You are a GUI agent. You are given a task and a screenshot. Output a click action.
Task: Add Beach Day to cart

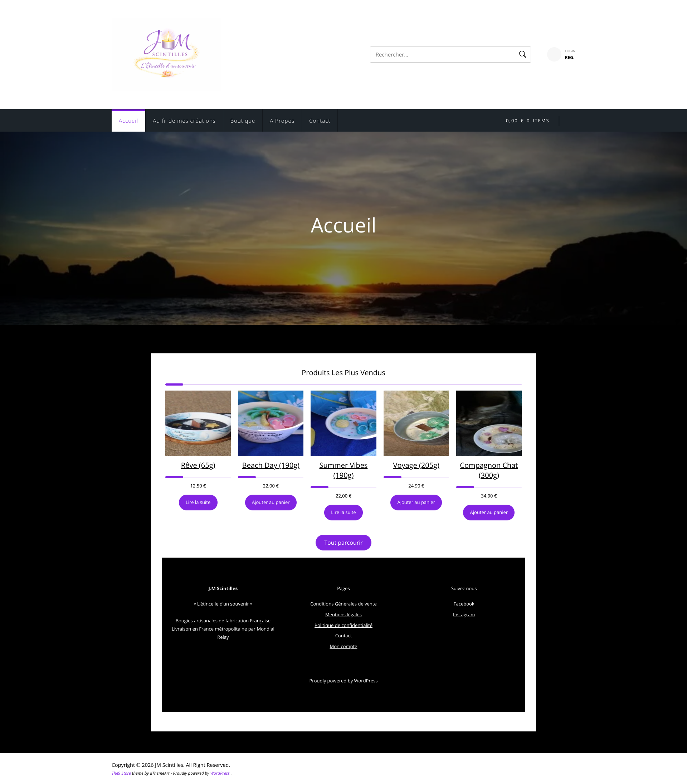tap(271, 503)
